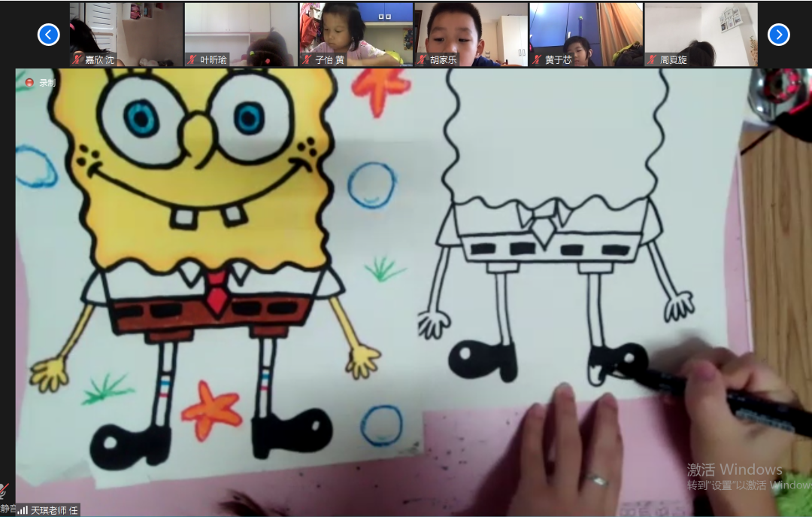
Task: Click the shared drawing video view
Action: tap(414, 292)
